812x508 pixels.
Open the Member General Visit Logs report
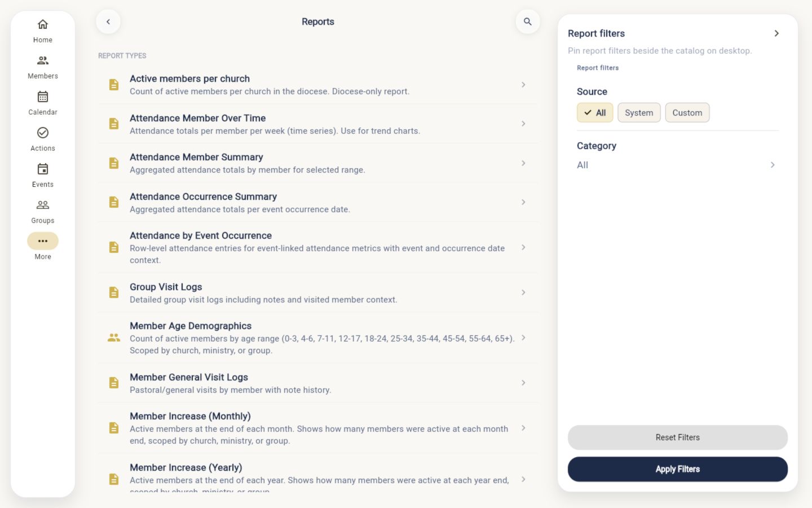click(x=318, y=383)
